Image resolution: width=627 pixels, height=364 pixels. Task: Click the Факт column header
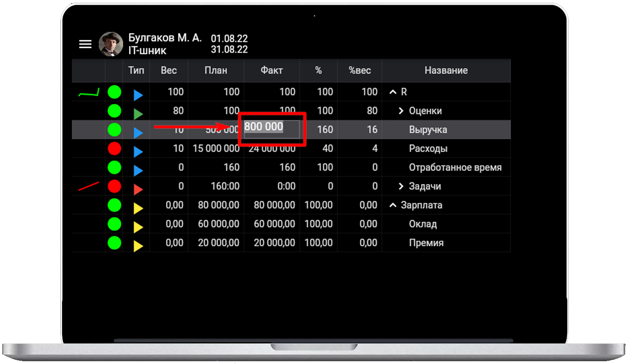(271, 70)
